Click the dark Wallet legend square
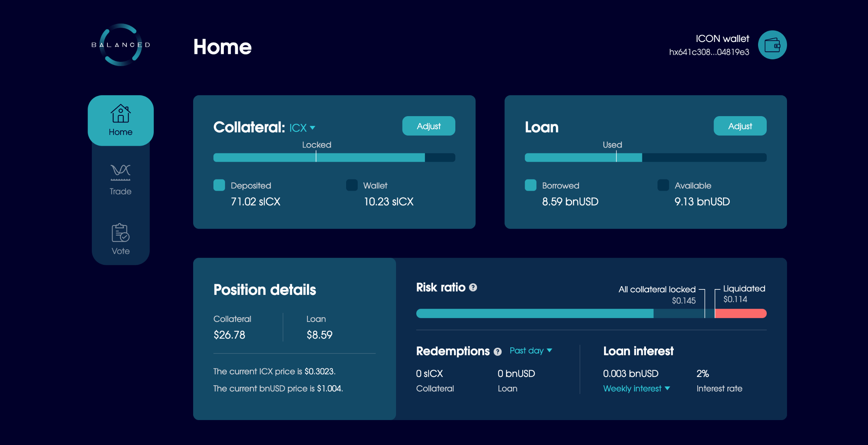 [352, 185]
